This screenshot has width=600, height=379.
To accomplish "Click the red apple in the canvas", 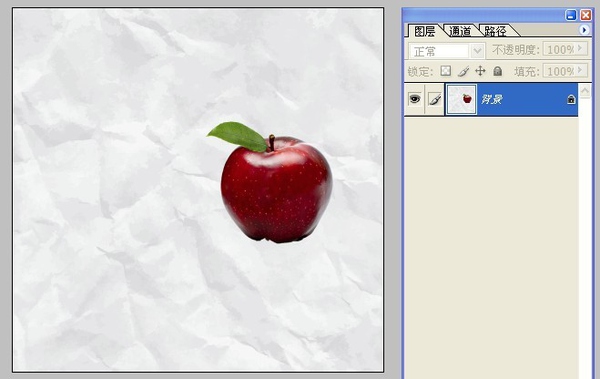I will click(x=276, y=190).
